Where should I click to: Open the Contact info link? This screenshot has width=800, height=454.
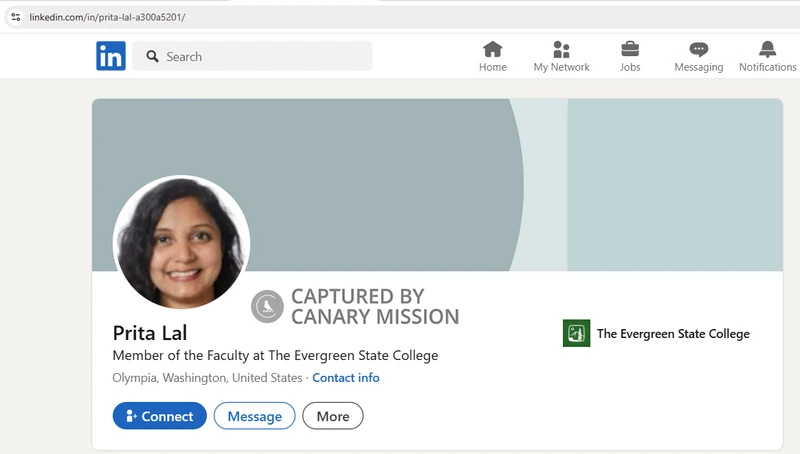pos(346,377)
